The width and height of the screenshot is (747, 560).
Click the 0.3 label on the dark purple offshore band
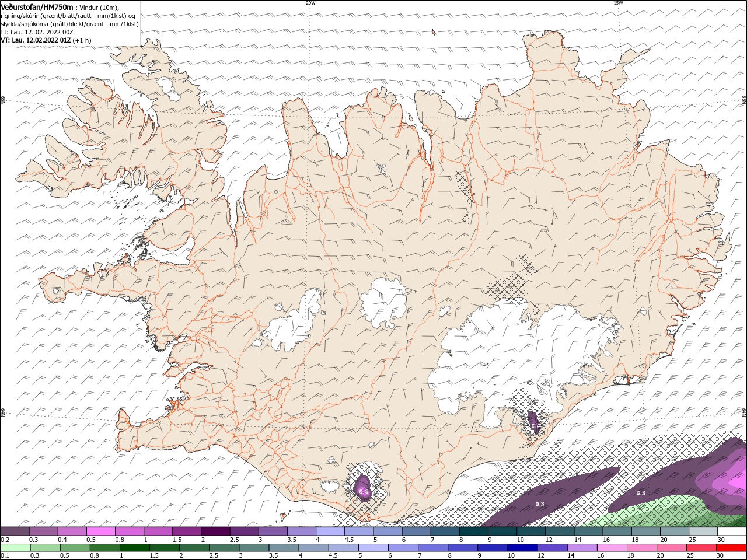pos(540,504)
